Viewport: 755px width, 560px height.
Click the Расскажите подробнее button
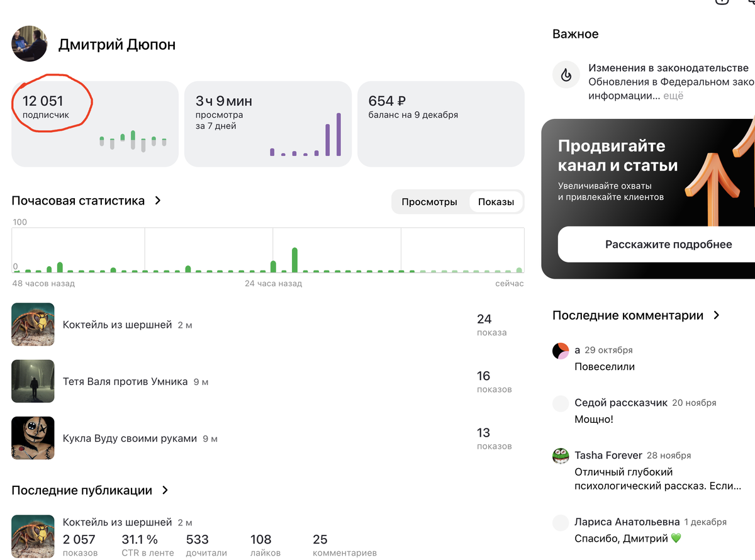tap(657, 244)
